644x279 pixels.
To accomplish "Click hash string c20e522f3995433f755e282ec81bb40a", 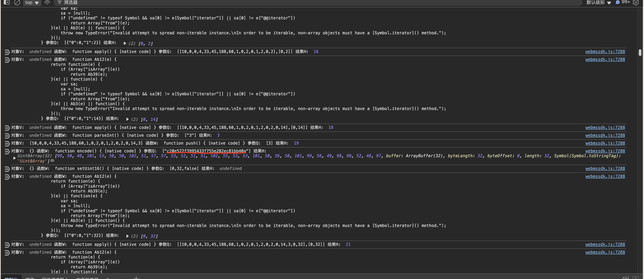I will [206, 151].
